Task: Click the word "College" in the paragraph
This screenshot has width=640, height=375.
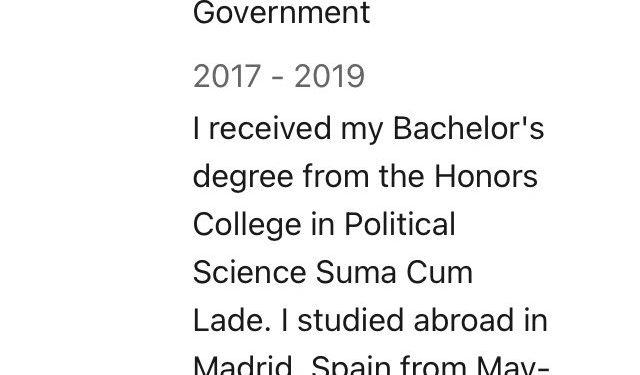Action: pyautogui.click(x=247, y=226)
